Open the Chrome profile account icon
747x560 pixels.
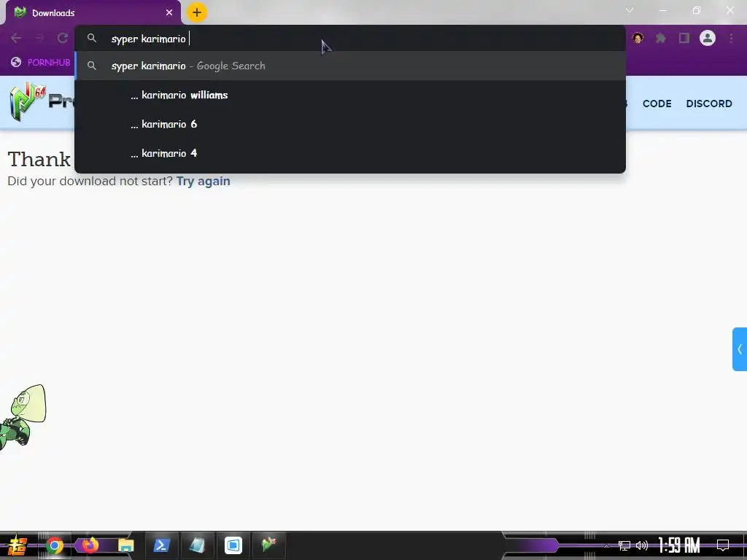click(708, 38)
